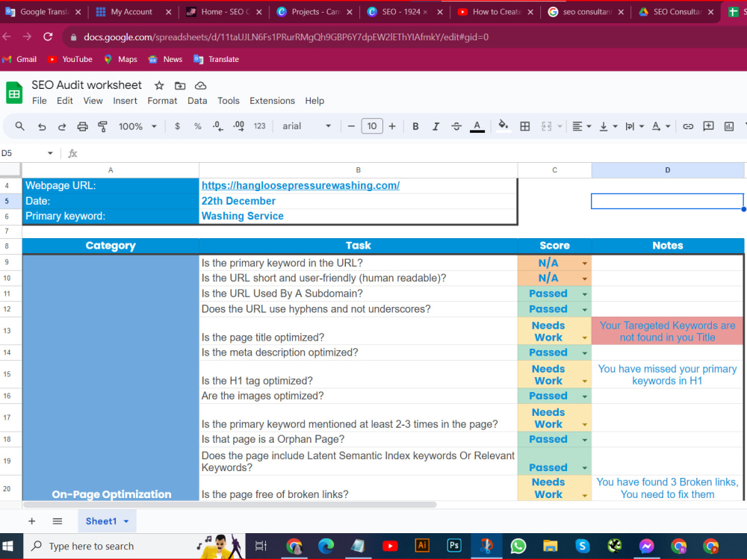Click move to folder icon

tap(179, 86)
